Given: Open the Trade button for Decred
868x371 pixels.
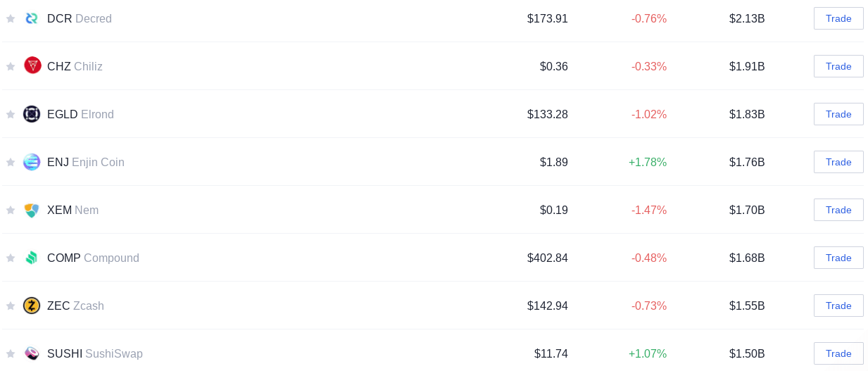Looking at the screenshot, I should [x=838, y=18].
